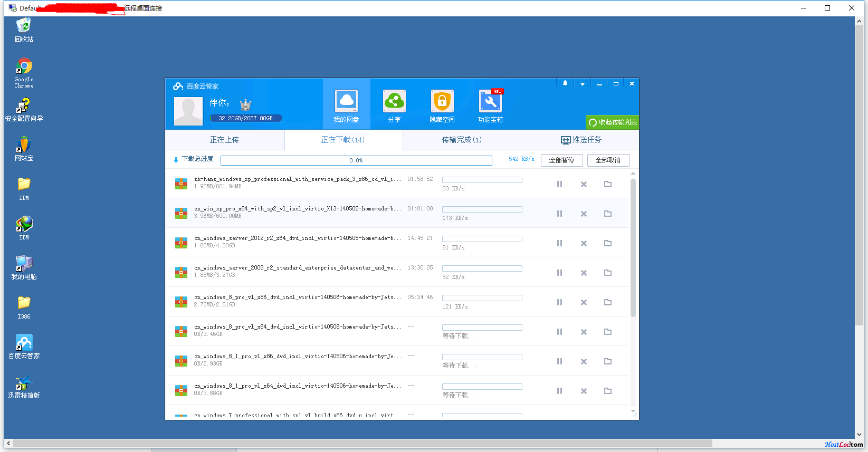
Task: Click the crown VIP icon
Action: (245, 104)
